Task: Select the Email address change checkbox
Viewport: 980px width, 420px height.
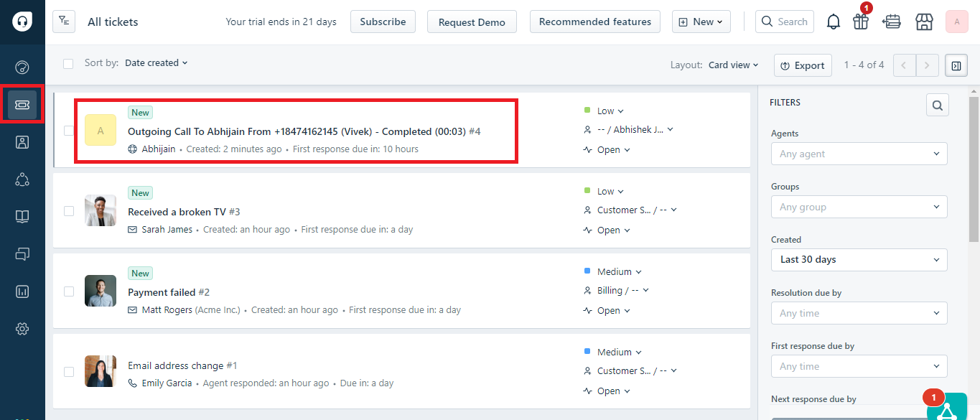Action: coord(69,372)
